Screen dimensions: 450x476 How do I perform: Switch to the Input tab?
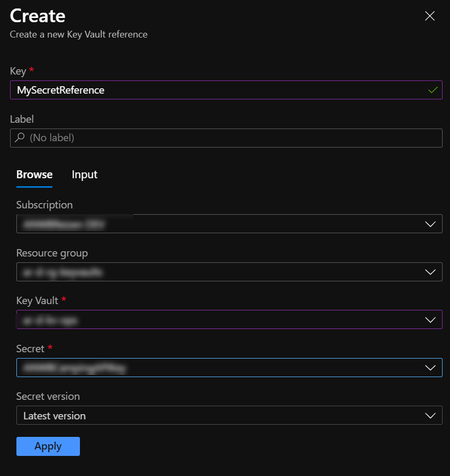[x=85, y=175]
